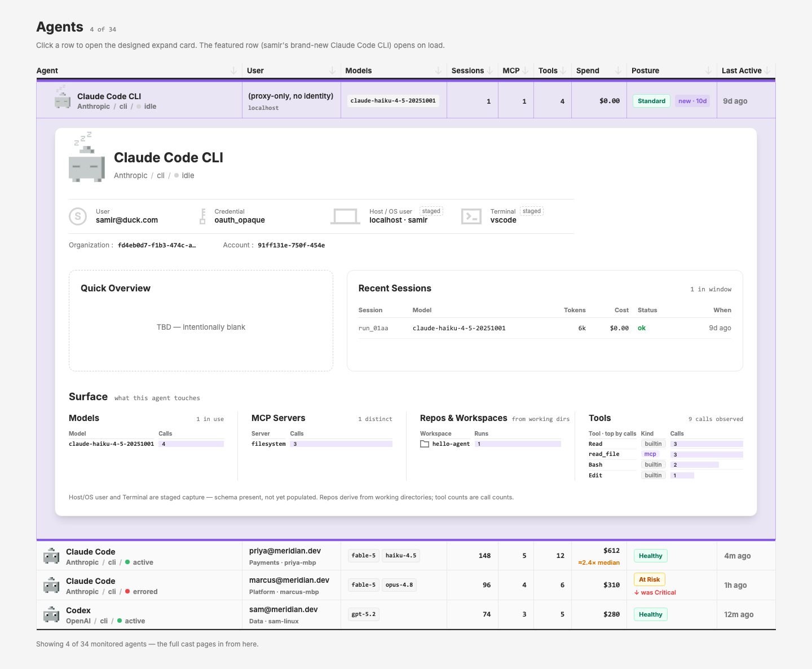This screenshot has width=812, height=669.
Task: Click the read_file tool name
Action: [x=604, y=454]
